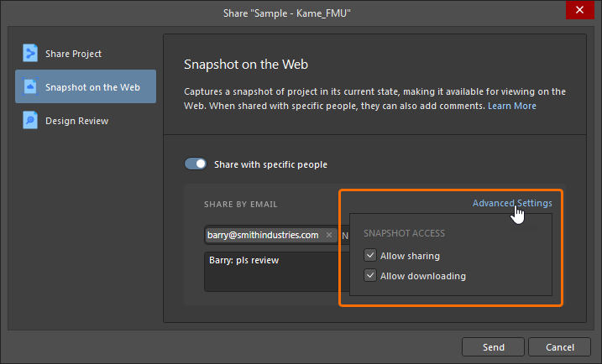Screen dimensions: 602x364
Task: Open the Learn More link
Action: (x=511, y=107)
